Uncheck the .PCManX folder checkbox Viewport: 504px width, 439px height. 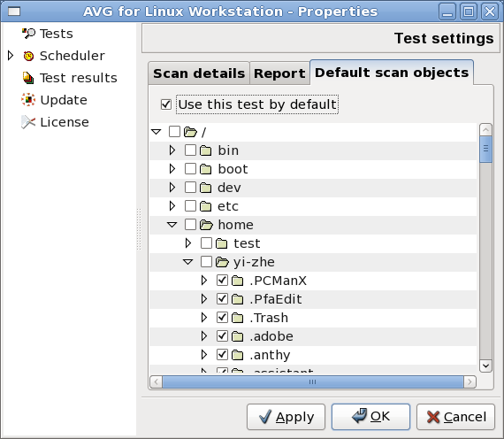222,281
